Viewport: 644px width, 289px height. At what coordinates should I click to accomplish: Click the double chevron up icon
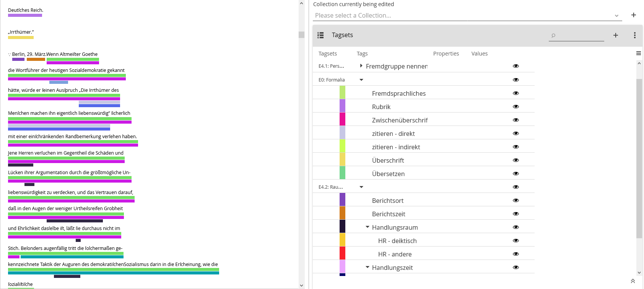633,281
